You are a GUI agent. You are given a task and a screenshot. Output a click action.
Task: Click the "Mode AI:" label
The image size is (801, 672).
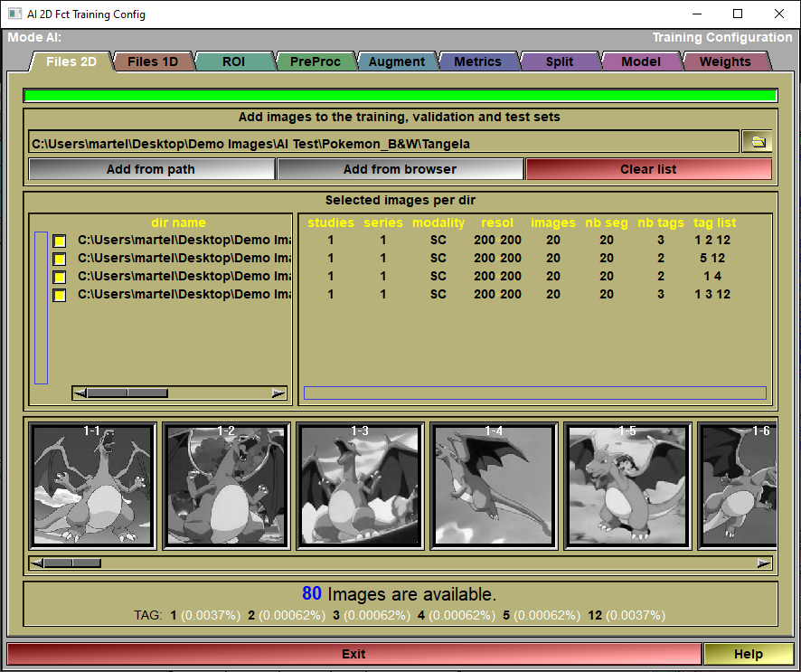(34, 37)
